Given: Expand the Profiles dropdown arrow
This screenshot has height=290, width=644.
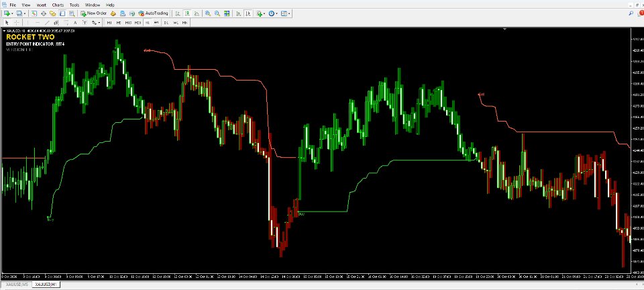Looking at the screenshot, I should click(25, 13).
